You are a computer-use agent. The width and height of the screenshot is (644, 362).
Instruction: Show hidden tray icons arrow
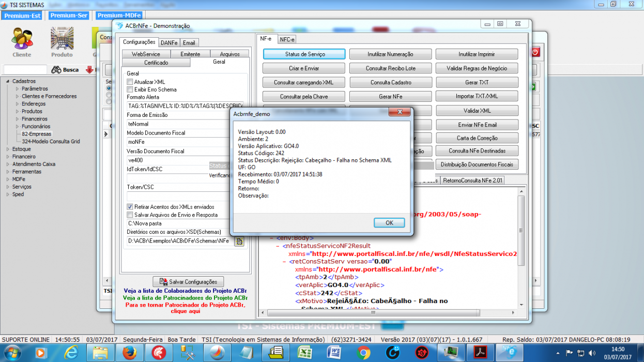point(559,353)
